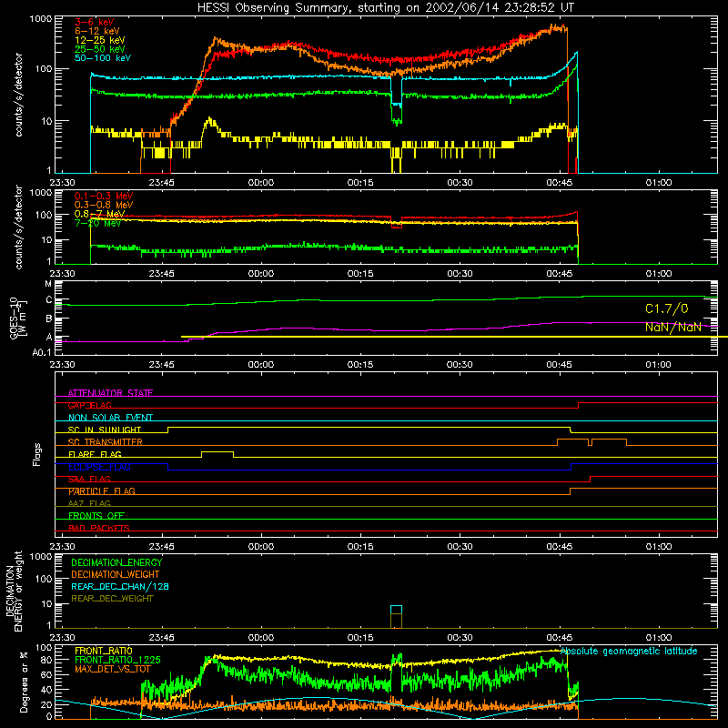Click the DECIMATION_ENERGY legend label

[x=116, y=562]
